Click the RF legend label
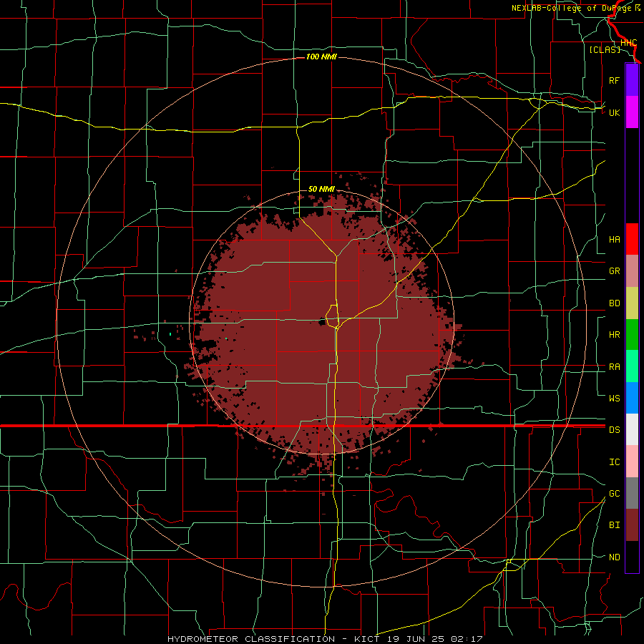 point(614,80)
